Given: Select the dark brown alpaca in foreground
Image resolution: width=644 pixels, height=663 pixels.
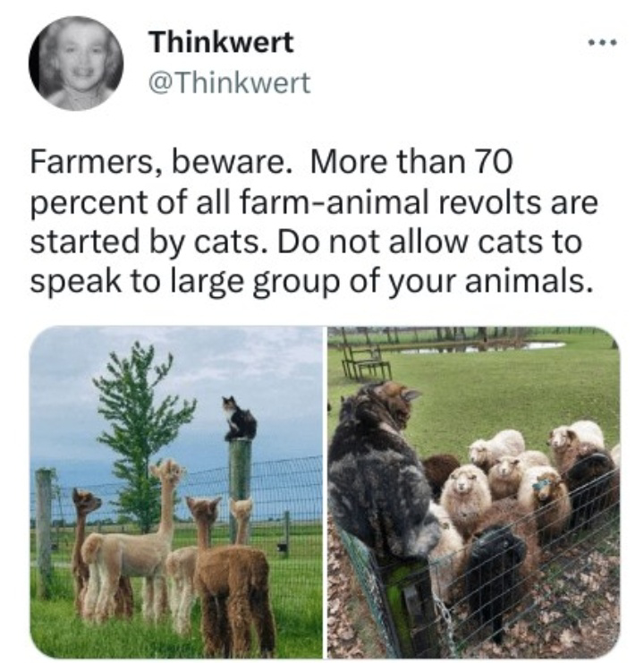Looking at the screenshot, I should click(x=232, y=575).
